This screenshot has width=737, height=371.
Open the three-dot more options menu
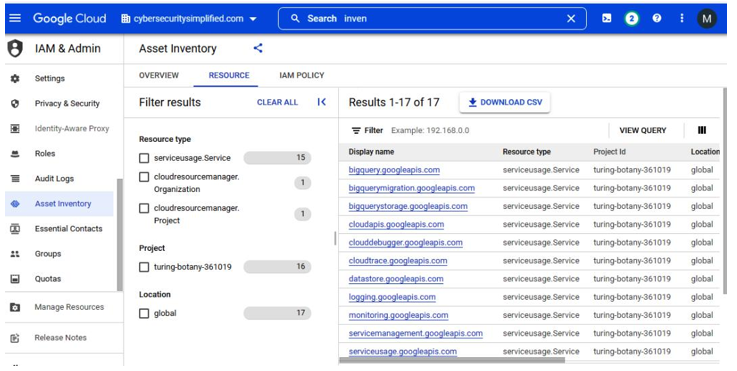(x=682, y=18)
